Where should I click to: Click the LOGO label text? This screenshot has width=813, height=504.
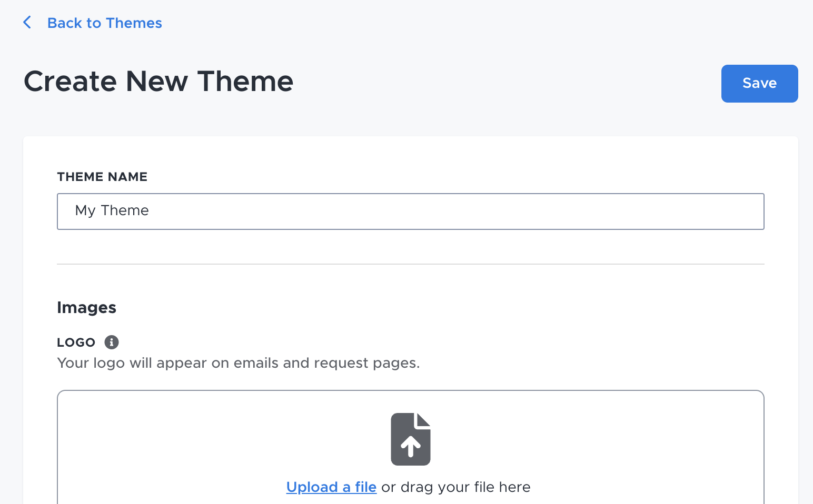(76, 342)
